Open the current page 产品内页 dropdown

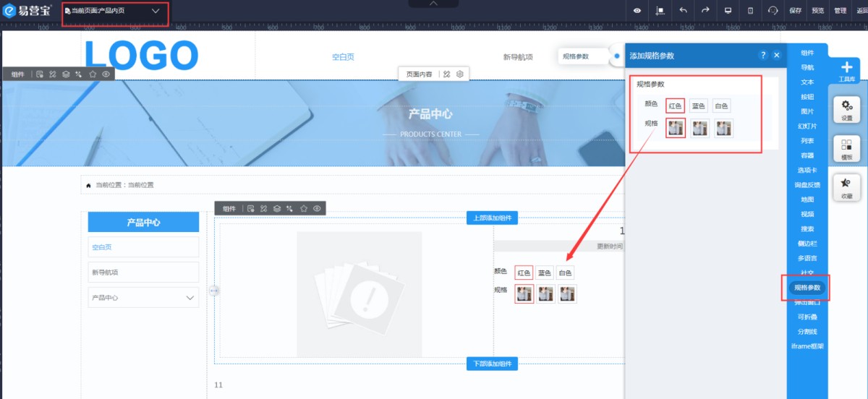click(x=115, y=12)
